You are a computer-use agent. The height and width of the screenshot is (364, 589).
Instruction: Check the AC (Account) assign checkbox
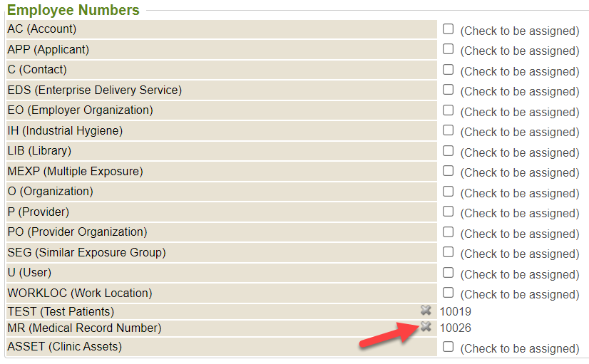point(448,29)
